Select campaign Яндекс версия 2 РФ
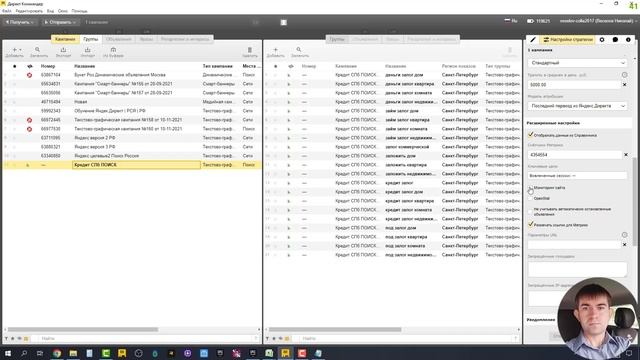Screen dimensions: 640x360 click(131, 138)
